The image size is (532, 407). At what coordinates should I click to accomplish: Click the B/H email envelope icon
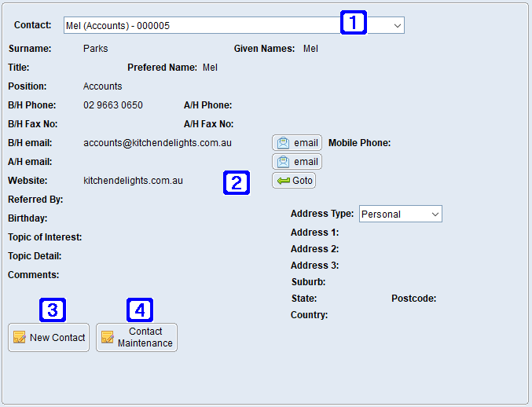click(283, 143)
